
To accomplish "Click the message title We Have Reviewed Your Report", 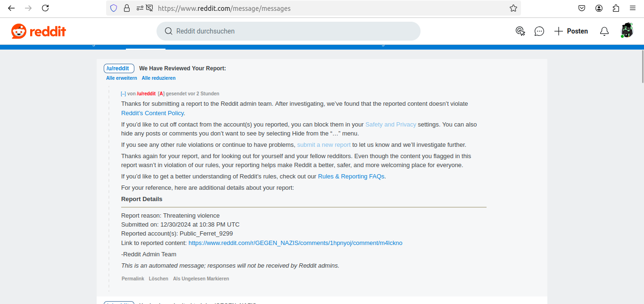I will (x=182, y=68).
